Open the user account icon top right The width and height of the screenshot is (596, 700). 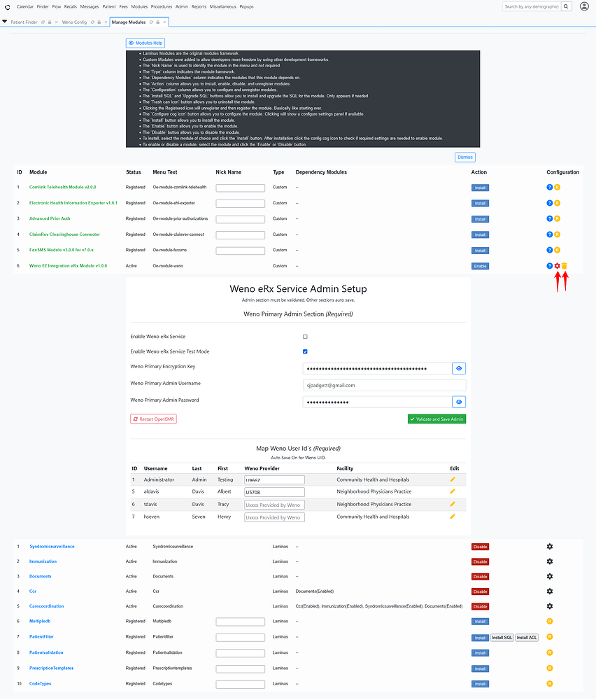point(584,6)
